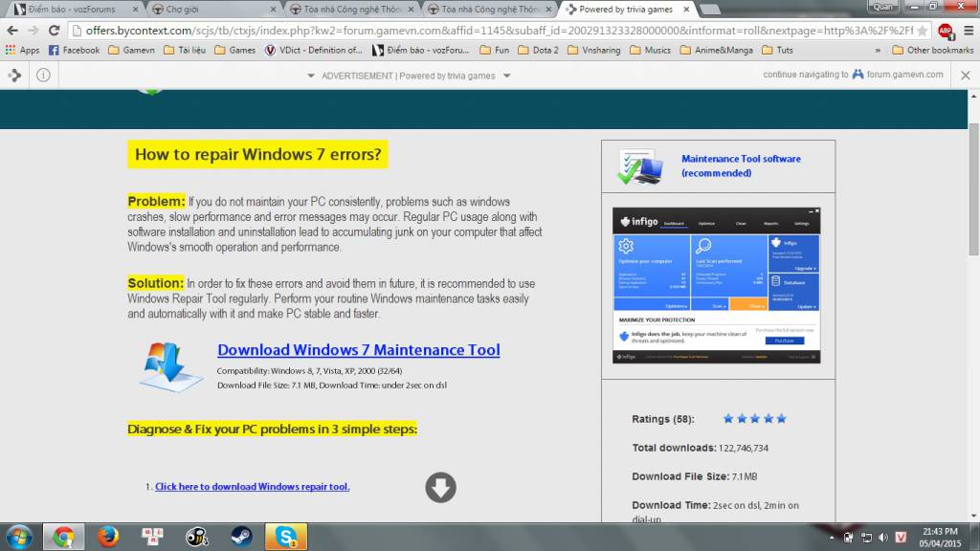The height and width of the screenshot is (551, 980).
Task: Open the Tài liệu bookmark folder
Action: tap(185, 50)
